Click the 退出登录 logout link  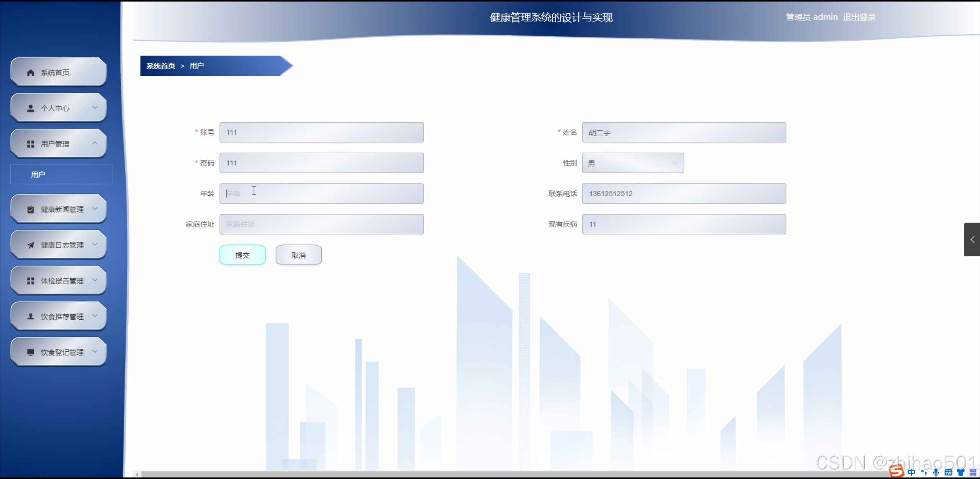click(x=859, y=17)
